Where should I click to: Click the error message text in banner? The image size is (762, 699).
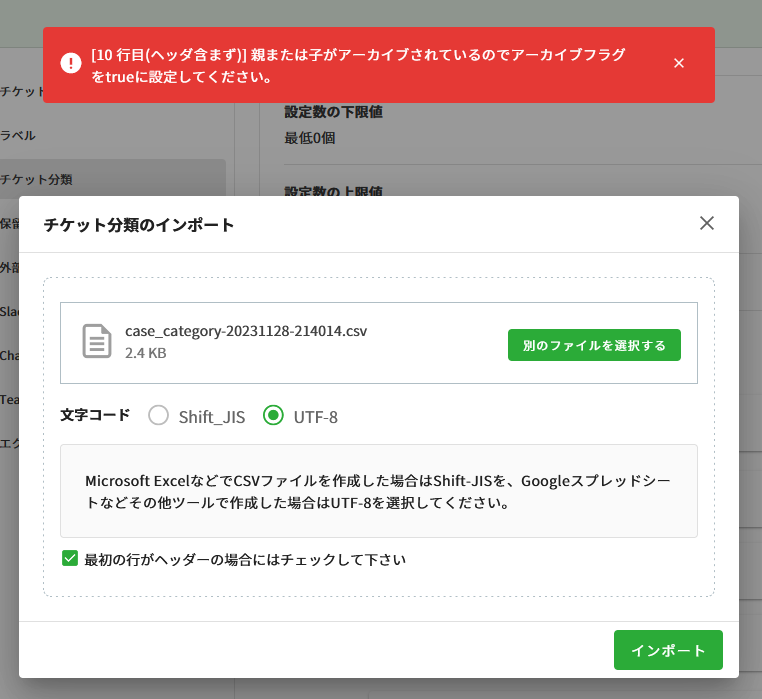pyautogui.click(x=358, y=65)
